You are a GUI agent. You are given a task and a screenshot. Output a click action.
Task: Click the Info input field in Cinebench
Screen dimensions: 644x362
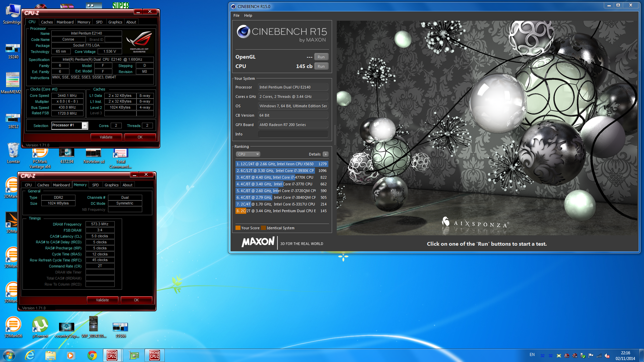[293, 134]
